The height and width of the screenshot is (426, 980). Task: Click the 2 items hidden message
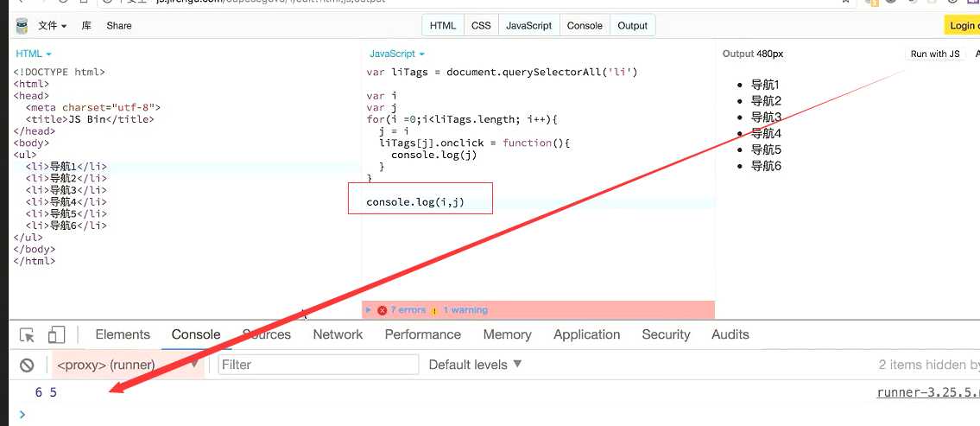tap(929, 365)
